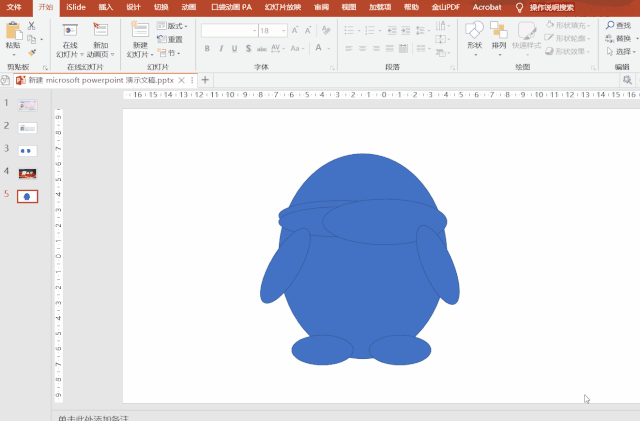Click the New Slide (新建幻灯片) icon
This screenshot has height=421, width=640.
140,30
